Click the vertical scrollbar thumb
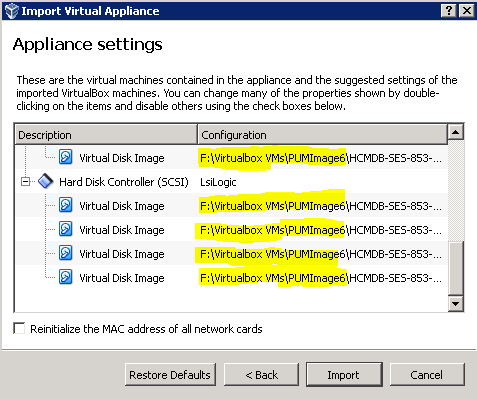This screenshot has height=399, width=477. [x=455, y=268]
